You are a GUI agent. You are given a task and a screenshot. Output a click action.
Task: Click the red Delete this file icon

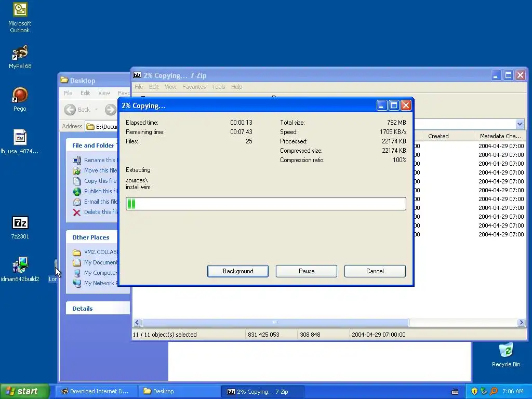point(77,212)
